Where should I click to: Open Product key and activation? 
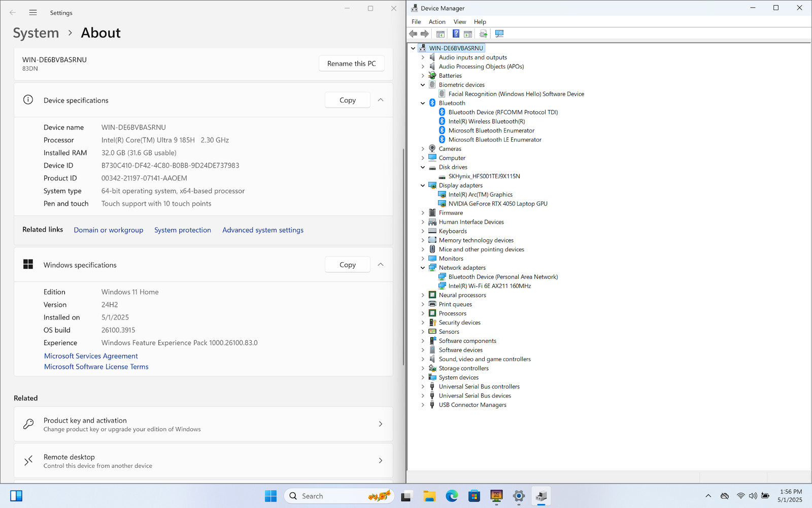[204, 424]
